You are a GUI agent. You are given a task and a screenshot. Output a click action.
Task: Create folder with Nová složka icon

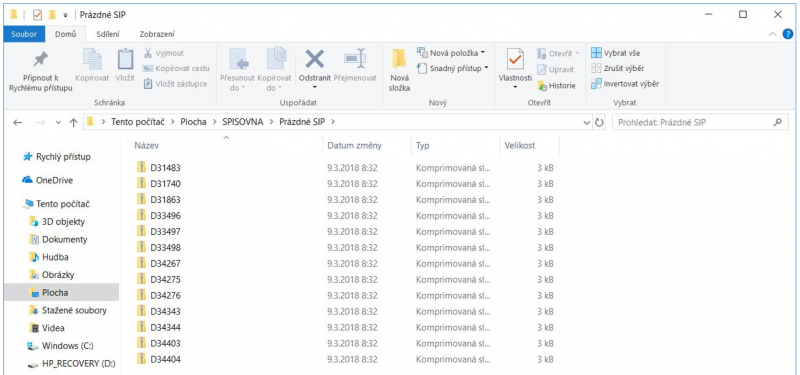[399, 59]
